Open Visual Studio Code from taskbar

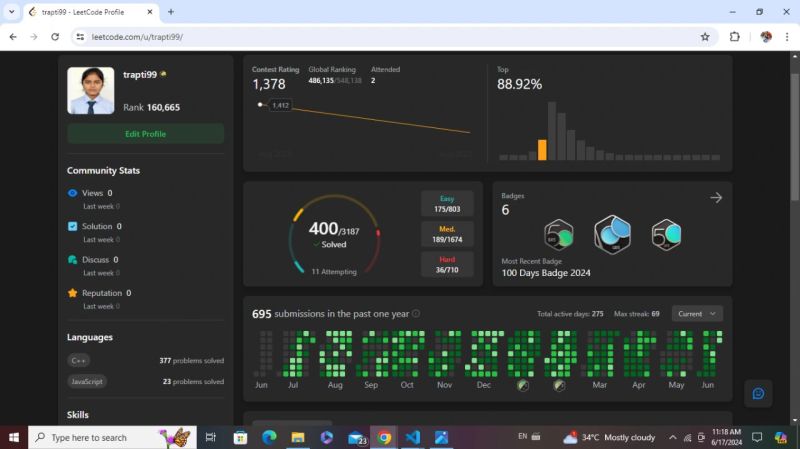[x=412, y=437]
